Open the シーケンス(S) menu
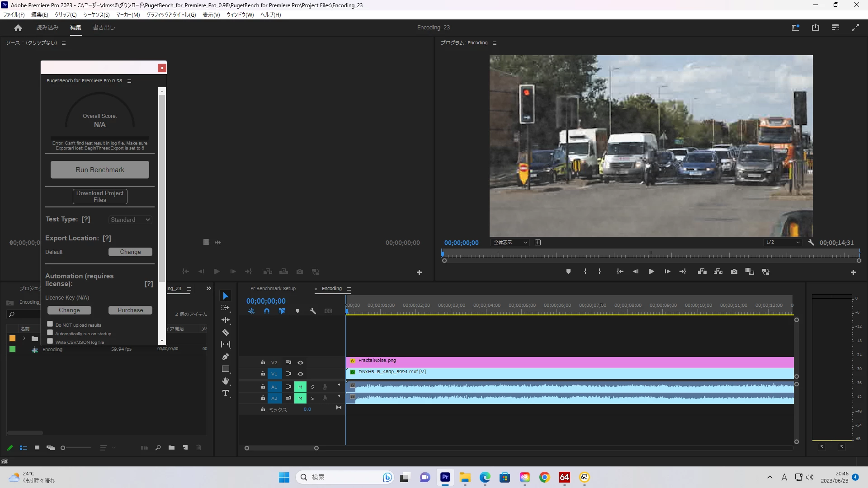 point(96,15)
